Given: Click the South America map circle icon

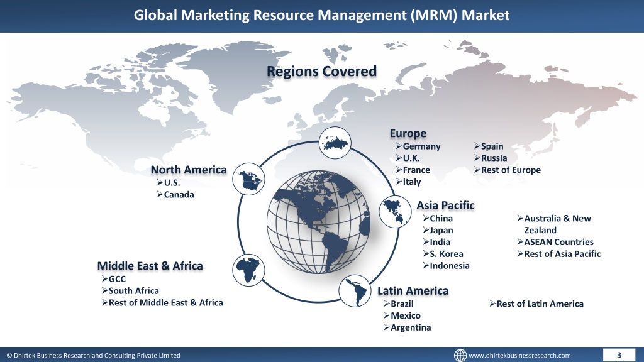Looking at the screenshot, I should tap(355, 290).
